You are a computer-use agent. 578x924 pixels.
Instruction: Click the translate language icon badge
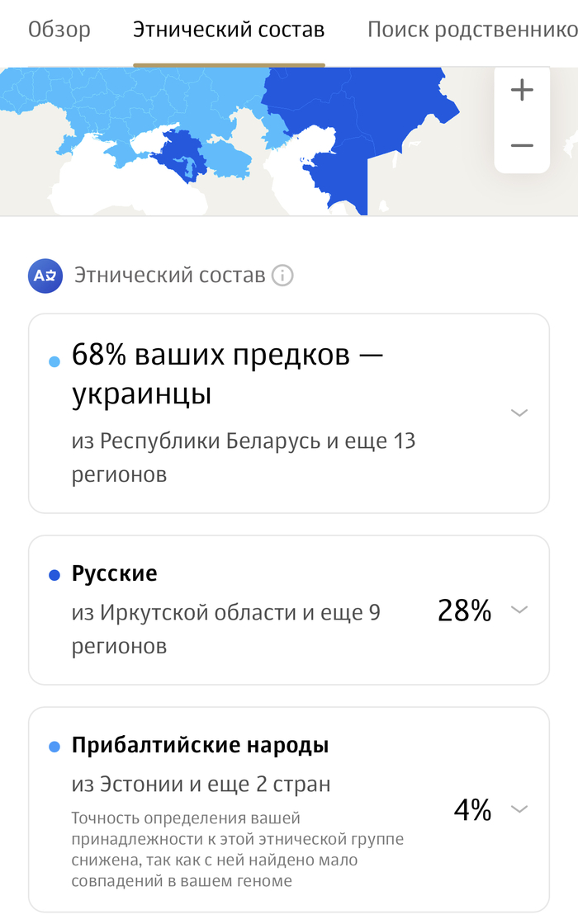(x=45, y=276)
